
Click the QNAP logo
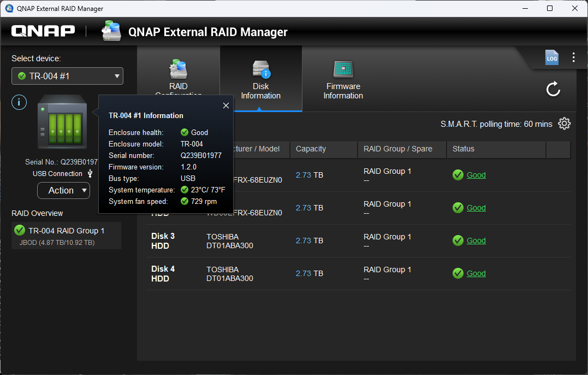[43, 31]
